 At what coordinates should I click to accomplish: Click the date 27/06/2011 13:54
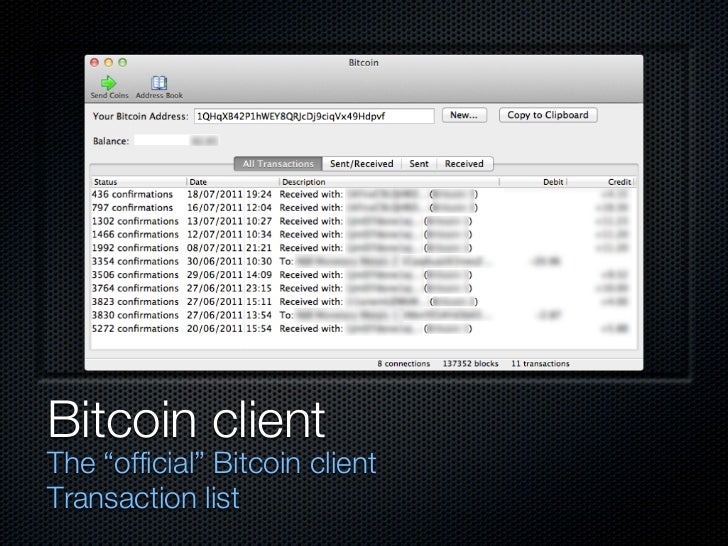[x=229, y=315]
